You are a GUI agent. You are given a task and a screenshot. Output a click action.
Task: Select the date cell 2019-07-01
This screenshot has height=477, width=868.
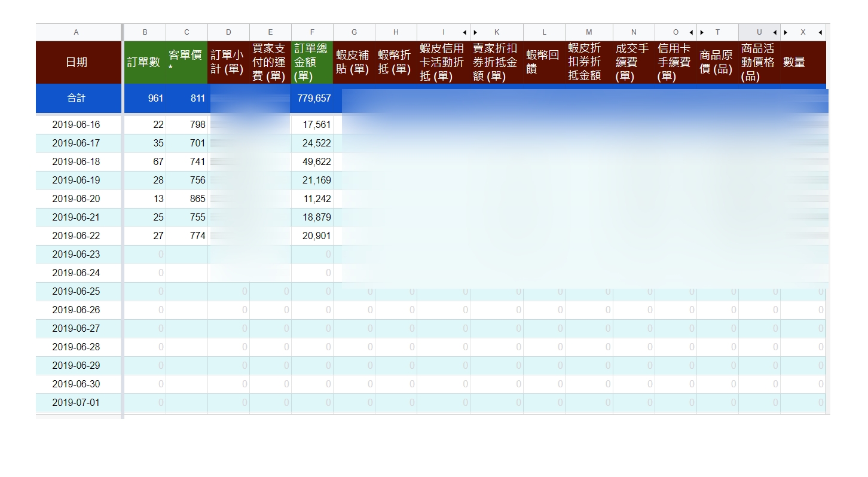tap(77, 403)
